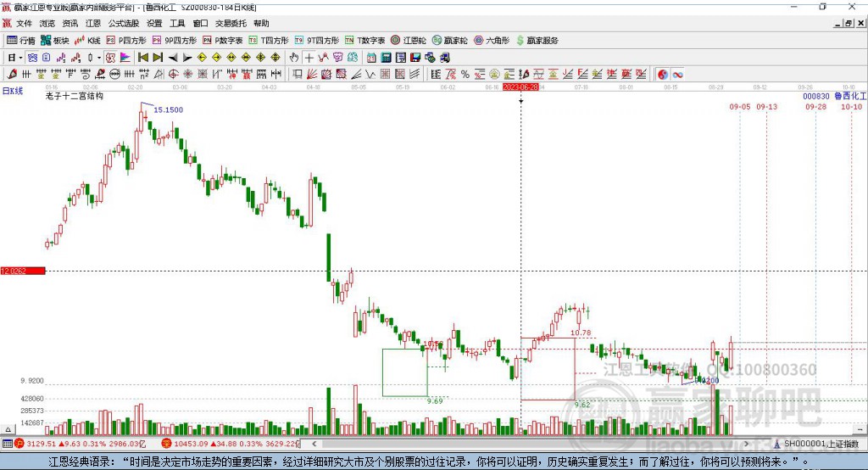
Task: Click the infinity loop icon
Action: tap(677, 75)
